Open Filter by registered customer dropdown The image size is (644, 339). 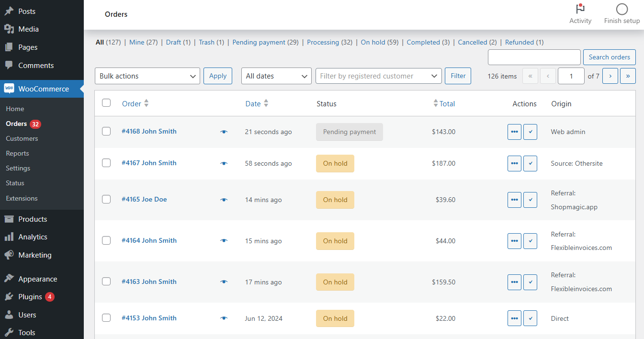379,76
